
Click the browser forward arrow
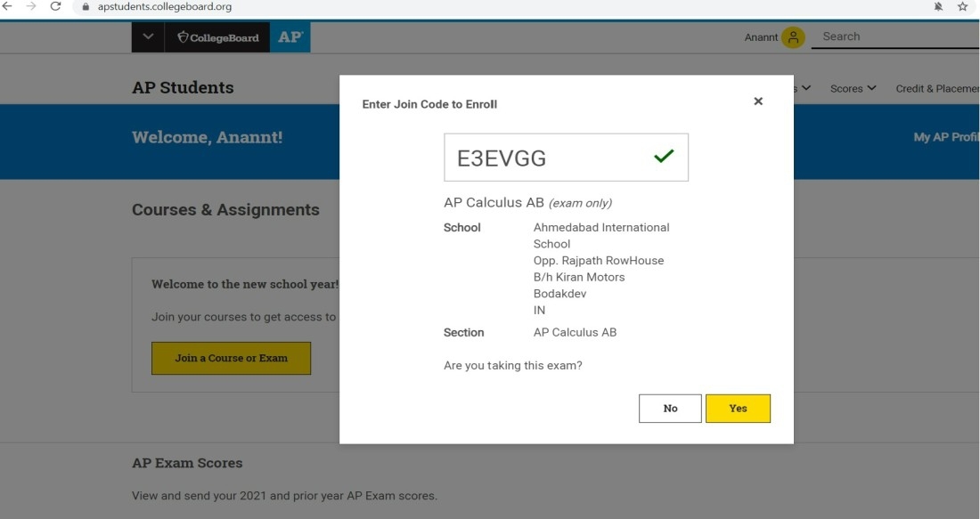click(x=30, y=6)
